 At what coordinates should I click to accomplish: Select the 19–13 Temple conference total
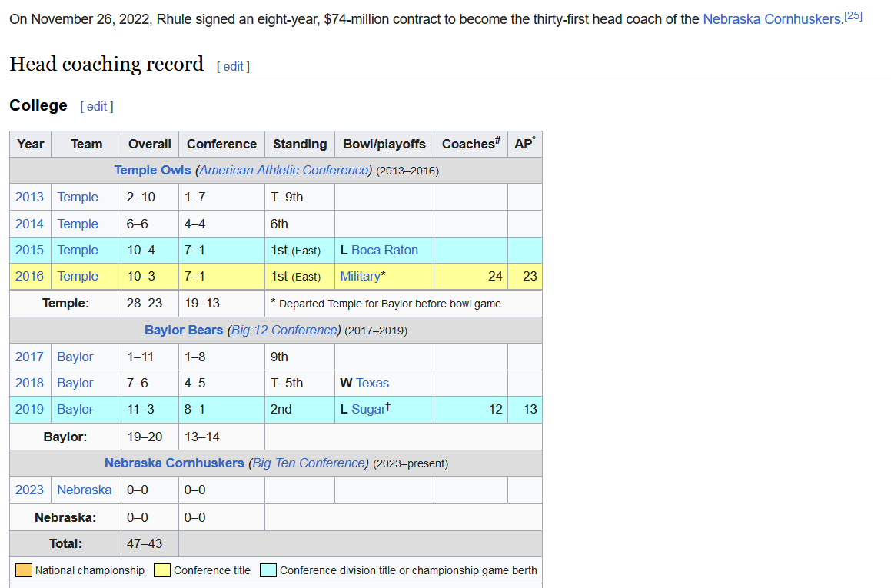[221, 304]
